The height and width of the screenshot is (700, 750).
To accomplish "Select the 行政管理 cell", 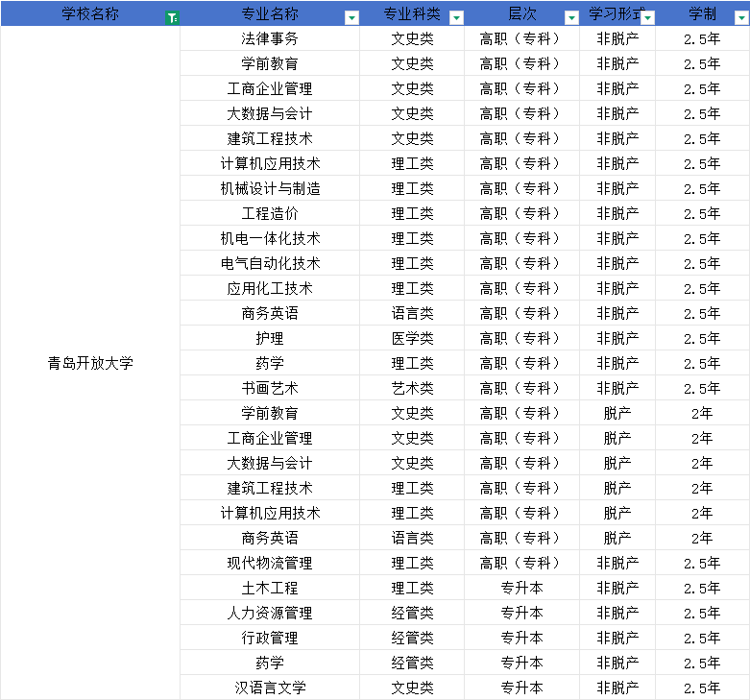I will [x=270, y=638].
